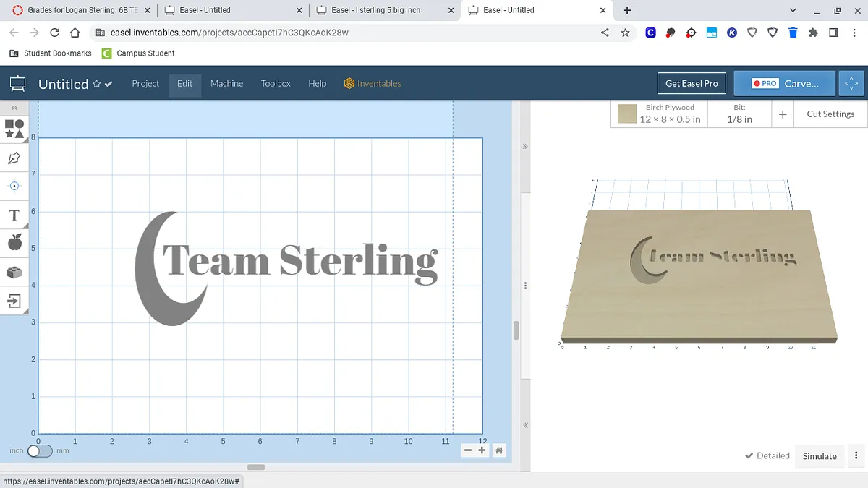Toggle the inch/mm unit switch
Screen dimensions: 868x488
(40, 450)
